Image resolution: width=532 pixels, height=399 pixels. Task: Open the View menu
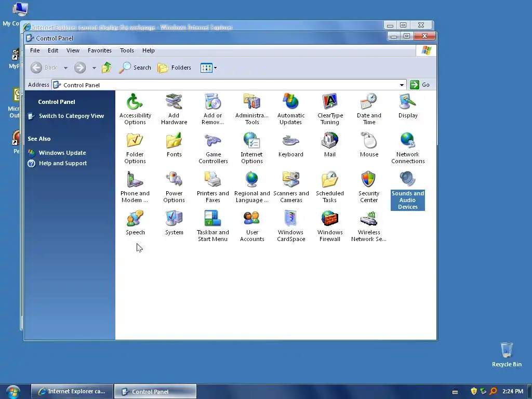[x=73, y=50]
